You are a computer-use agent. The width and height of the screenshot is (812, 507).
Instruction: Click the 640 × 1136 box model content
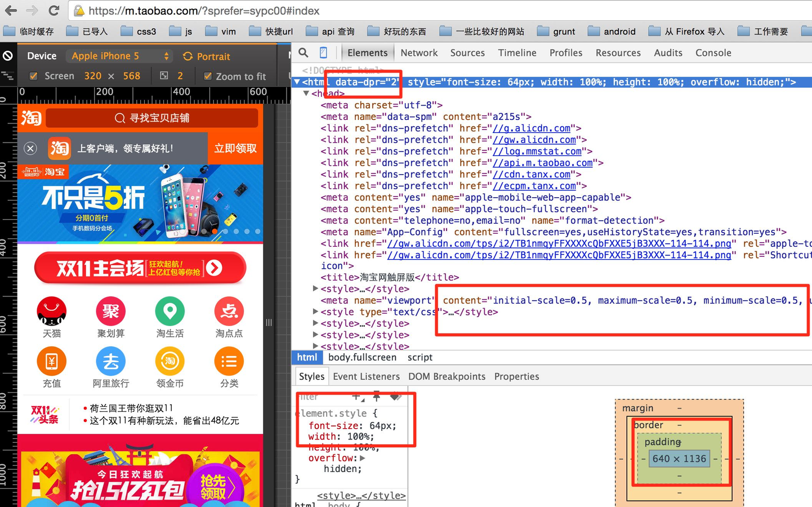[x=679, y=459]
